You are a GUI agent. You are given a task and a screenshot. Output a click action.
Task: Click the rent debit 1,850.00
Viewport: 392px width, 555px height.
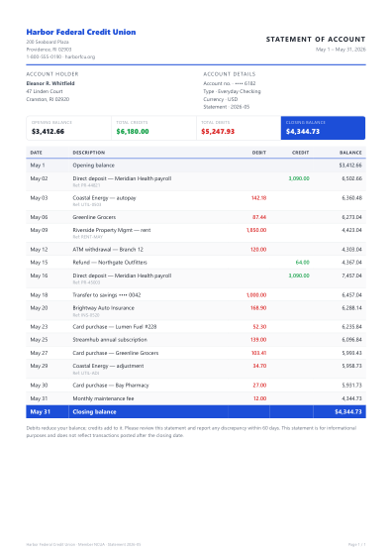coord(256,230)
